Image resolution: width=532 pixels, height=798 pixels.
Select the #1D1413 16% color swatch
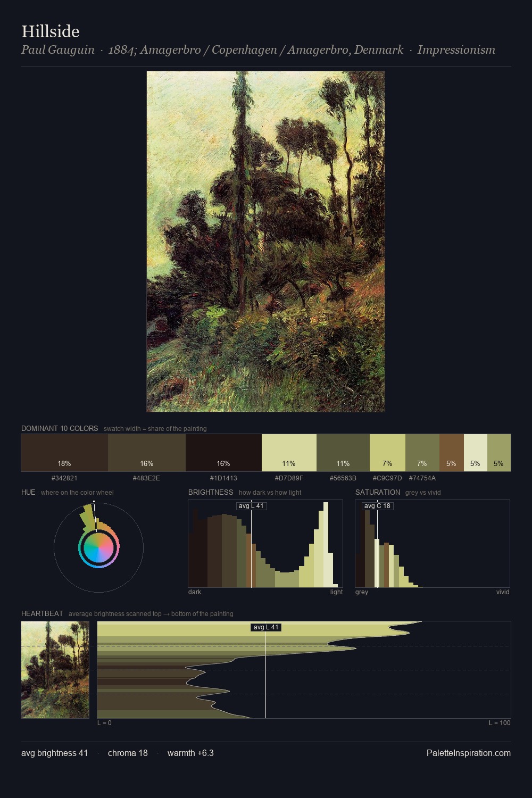coord(223,453)
